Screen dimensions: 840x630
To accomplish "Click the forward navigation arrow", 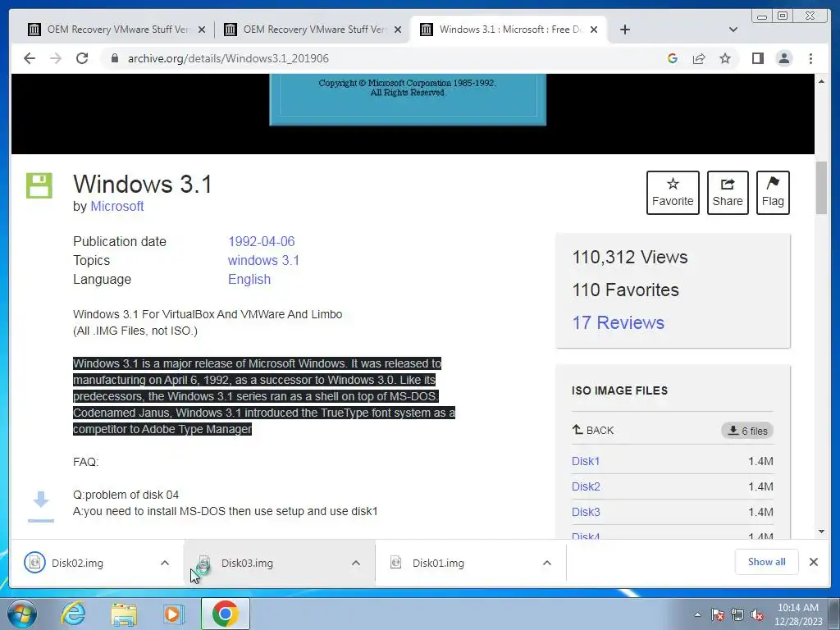I will [x=56, y=58].
